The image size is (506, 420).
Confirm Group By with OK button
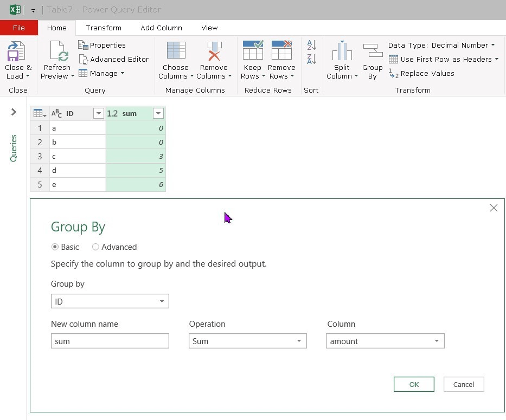(x=414, y=384)
